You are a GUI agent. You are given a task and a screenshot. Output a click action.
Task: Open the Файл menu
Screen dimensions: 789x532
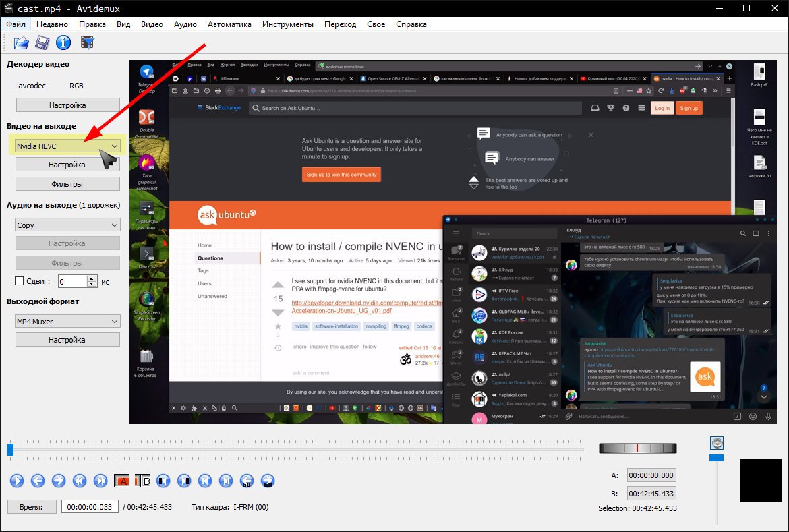(16, 24)
